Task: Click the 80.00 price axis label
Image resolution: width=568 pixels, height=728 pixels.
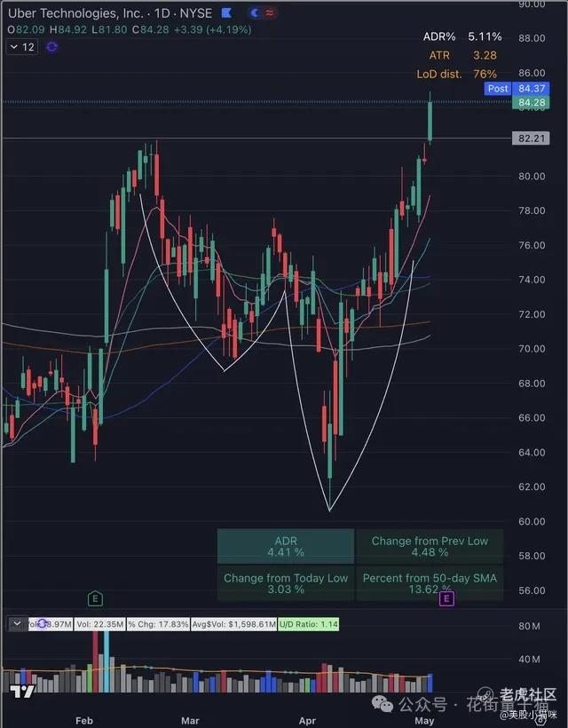Action: (x=532, y=176)
